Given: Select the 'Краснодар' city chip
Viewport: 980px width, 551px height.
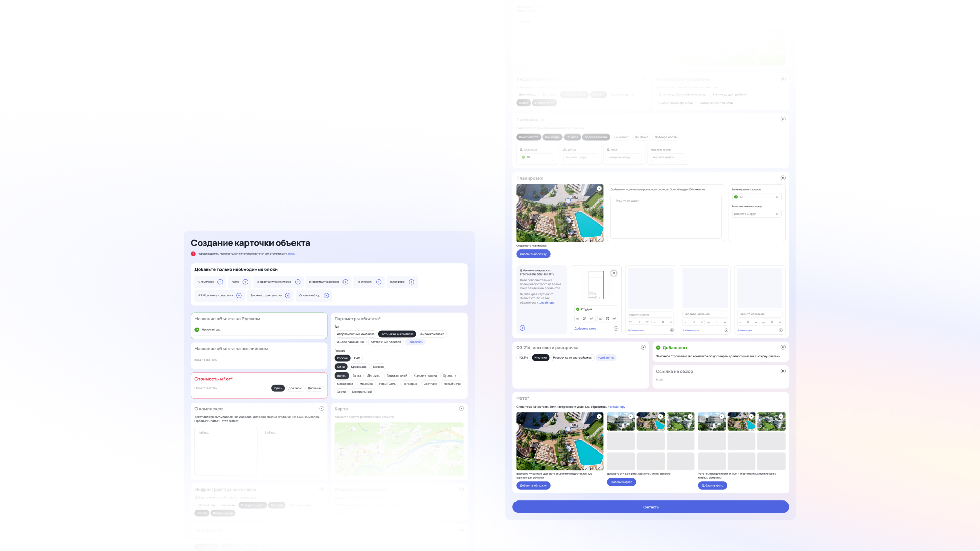Looking at the screenshot, I should pos(358,367).
